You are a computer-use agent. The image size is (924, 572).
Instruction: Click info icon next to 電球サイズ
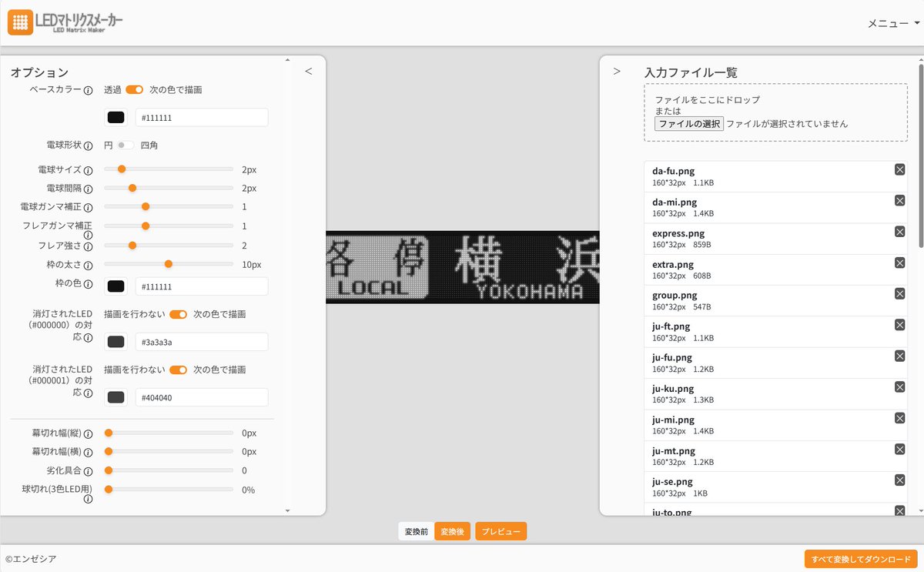tap(88, 170)
